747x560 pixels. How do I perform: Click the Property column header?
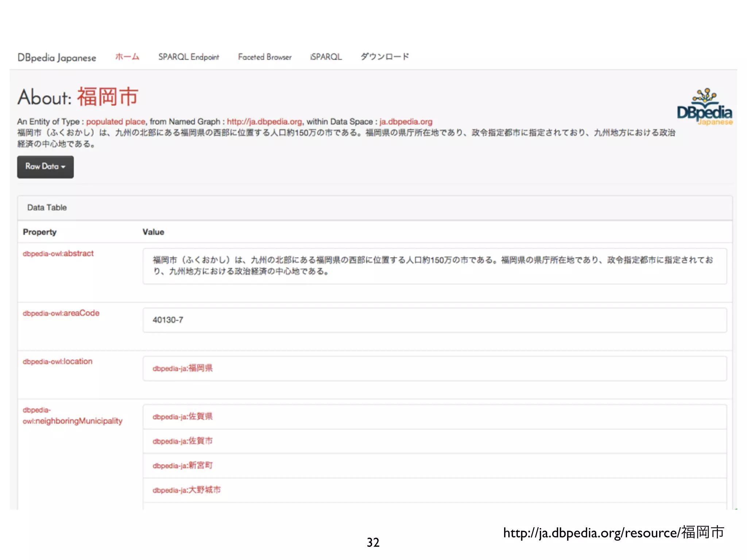click(40, 232)
